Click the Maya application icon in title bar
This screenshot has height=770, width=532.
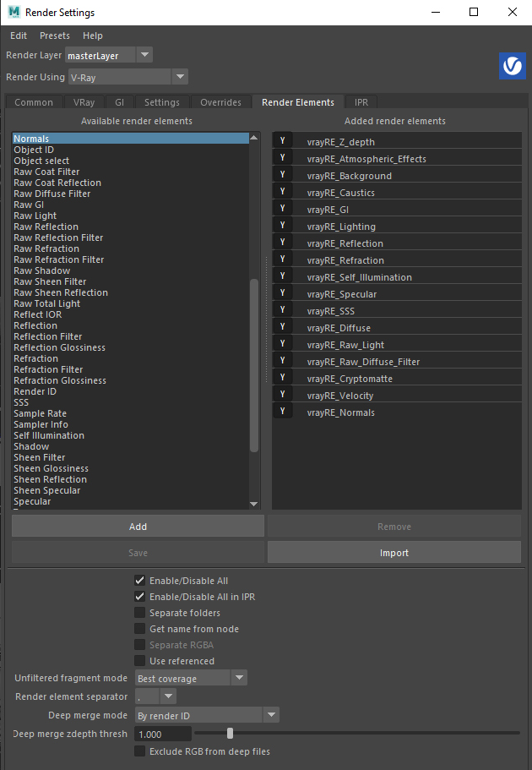tap(14, 12)
